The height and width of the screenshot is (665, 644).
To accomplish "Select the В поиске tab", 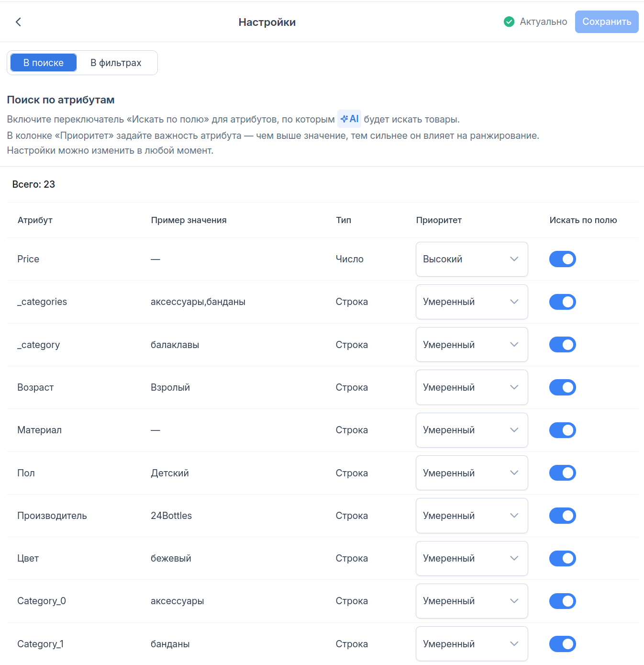I will click(x=44, y=63).
